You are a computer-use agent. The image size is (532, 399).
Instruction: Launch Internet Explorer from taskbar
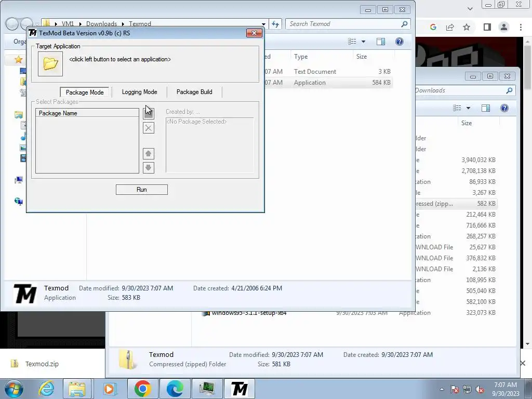click(46, 389)
